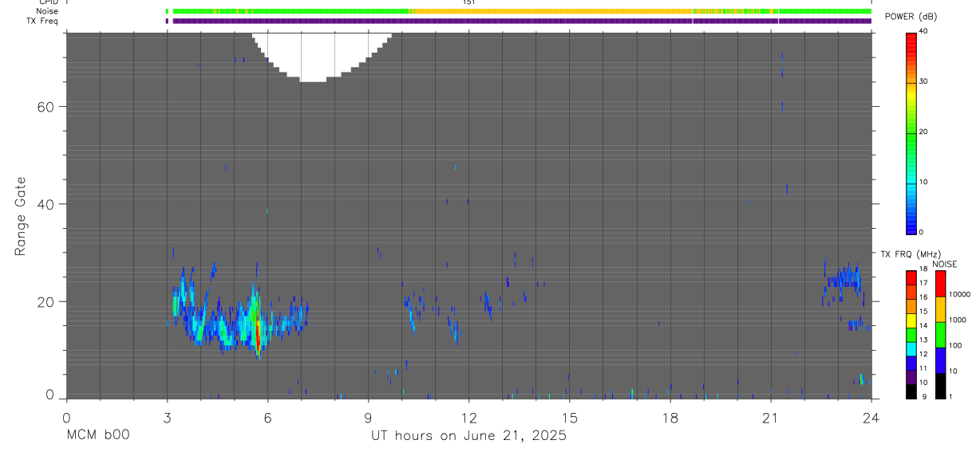This screenshot has width=980, height=452.
Task: Click the NOISE color scale bar
Action: [x=940, y=333]
